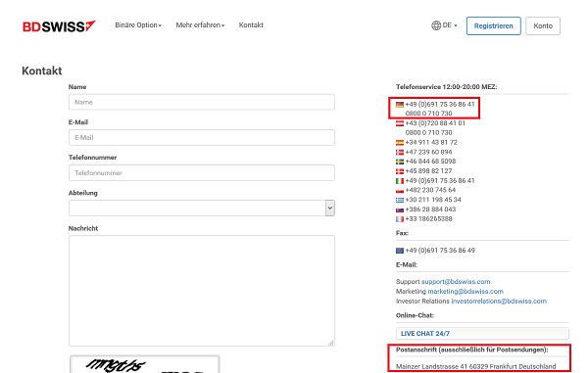Focus the E-Mail input field
This screenshot has height=373, width=588.
coord(201,137)
